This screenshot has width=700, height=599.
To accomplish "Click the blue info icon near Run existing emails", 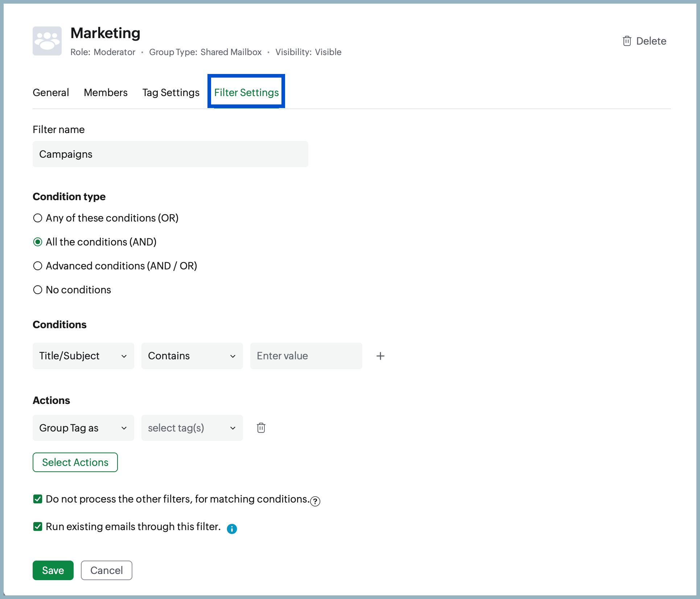I will click(232, 529).
